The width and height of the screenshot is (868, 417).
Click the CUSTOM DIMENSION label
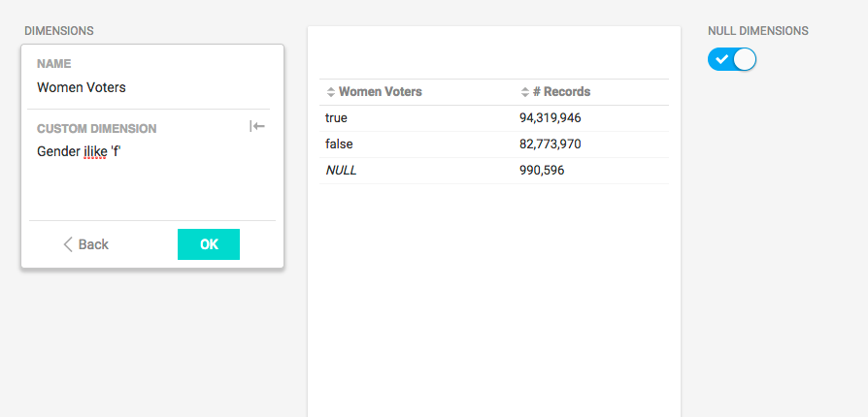[96, 128]
